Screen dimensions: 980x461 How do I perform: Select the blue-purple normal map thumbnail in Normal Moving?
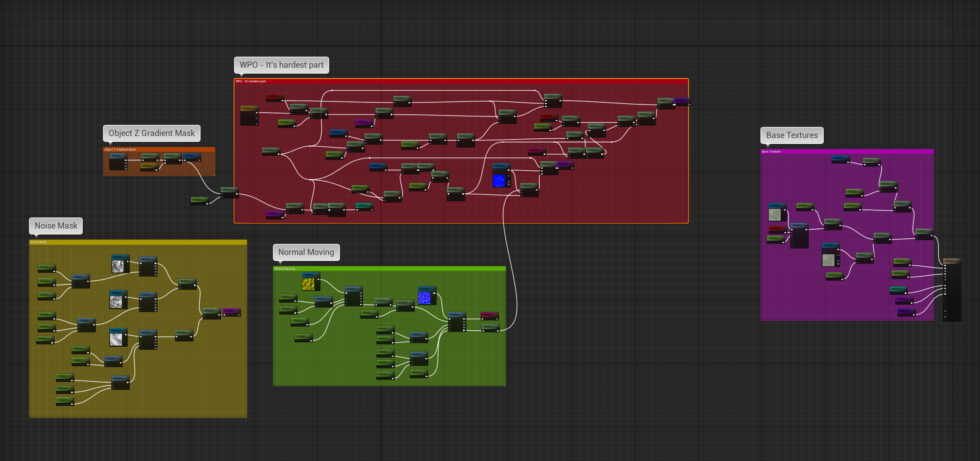coord(424,298)
